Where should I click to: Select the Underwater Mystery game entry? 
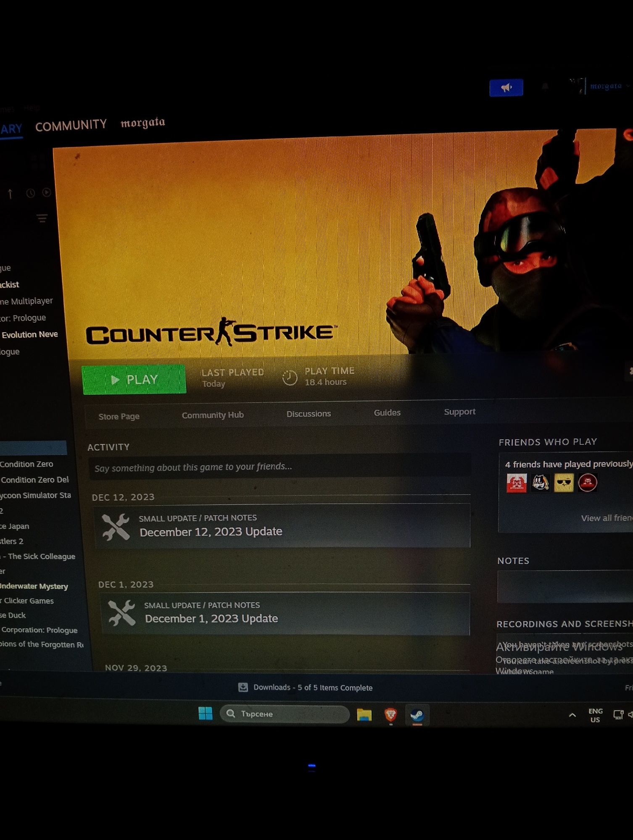pos(34,586)
